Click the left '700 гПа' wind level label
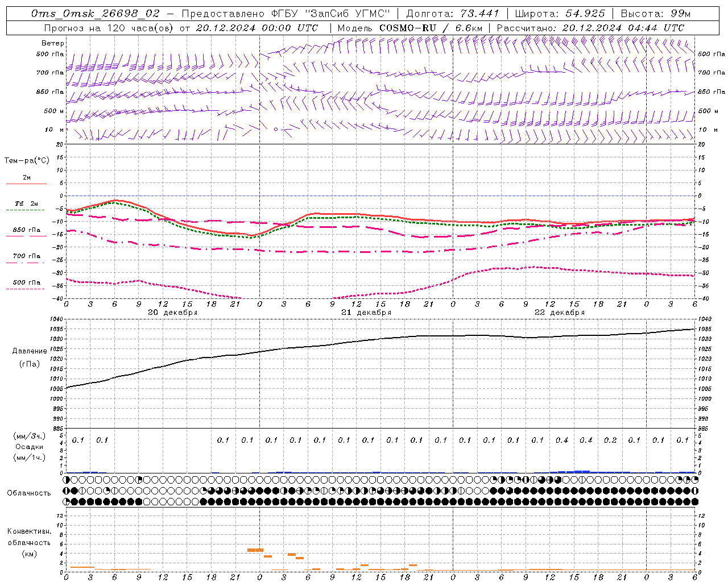This screenshot has width=728, height=582. click(x=50, y=73)
